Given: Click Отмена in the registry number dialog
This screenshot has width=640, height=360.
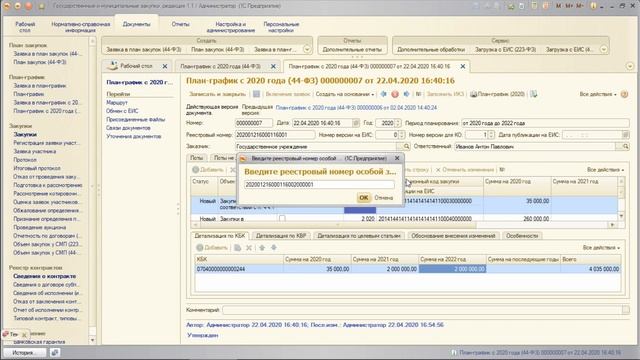Looking at the screenshot, I should point(384,198).
